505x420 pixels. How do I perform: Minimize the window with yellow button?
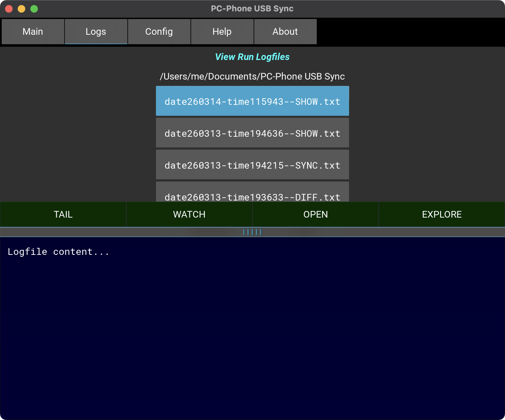[21, 9]
